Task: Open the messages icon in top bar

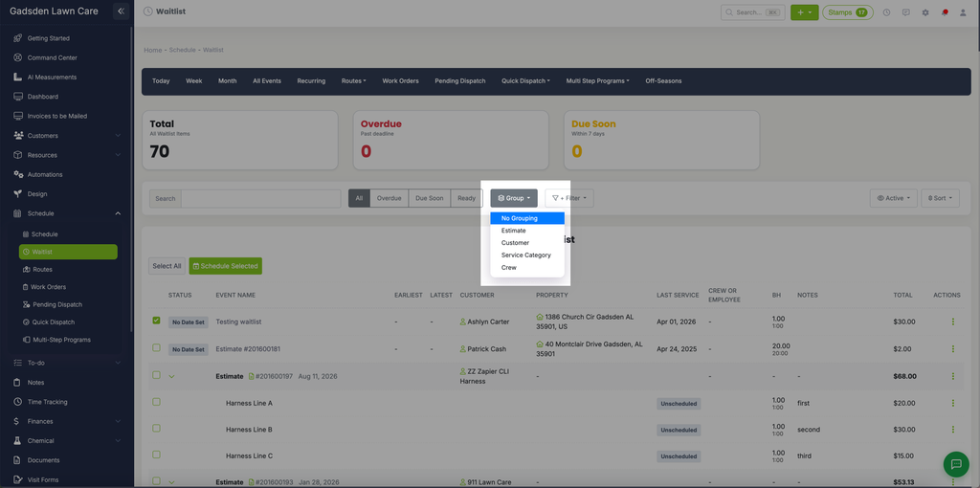Action: [x=905, y=12]
